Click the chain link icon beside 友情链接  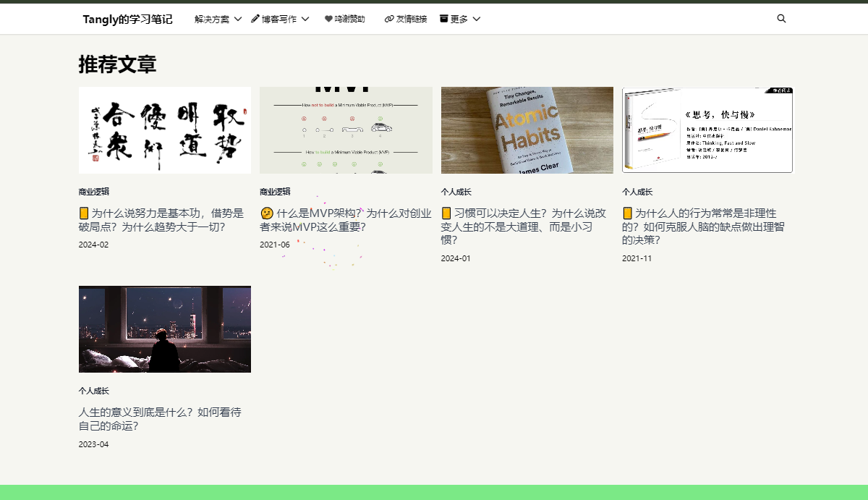(389, 19)
